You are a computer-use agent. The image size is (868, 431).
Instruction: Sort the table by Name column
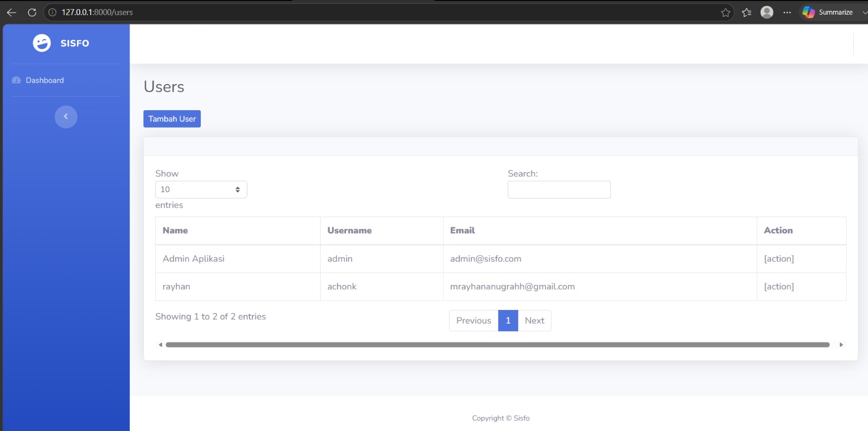click(238, 231)
